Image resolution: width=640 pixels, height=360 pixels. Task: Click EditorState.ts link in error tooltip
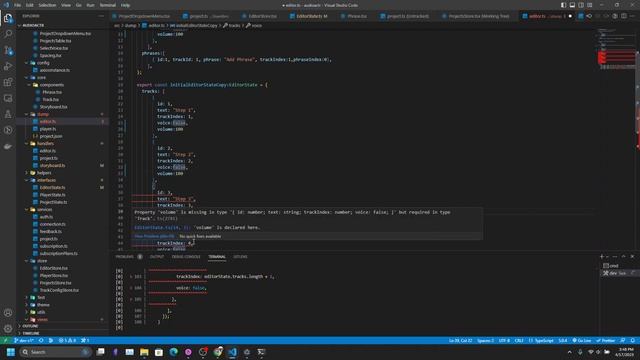click(162, 227)
